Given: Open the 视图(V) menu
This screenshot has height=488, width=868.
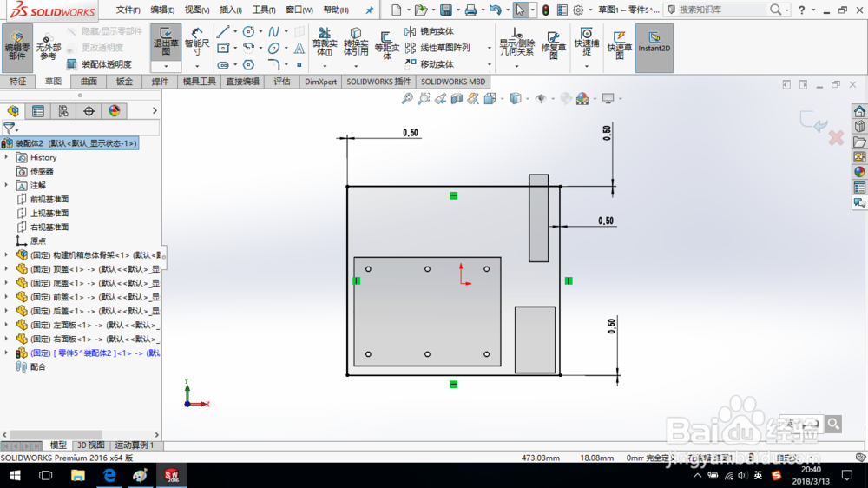Looking at the screenshot, I should pyautogui.click(x=196, y=10).
